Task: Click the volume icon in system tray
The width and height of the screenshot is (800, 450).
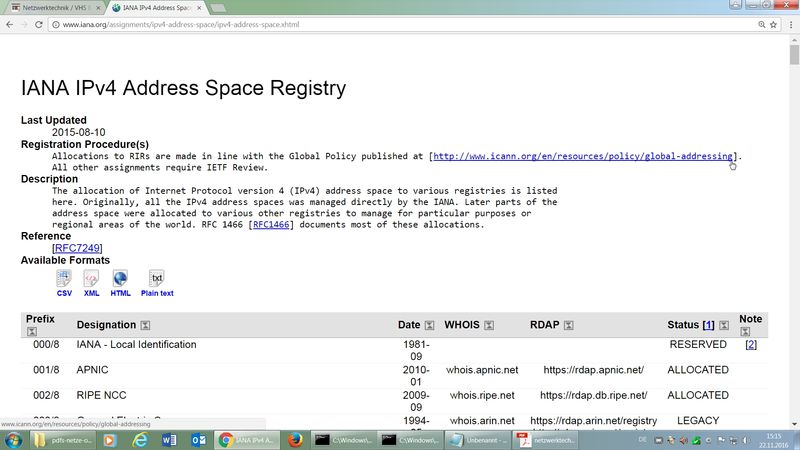Action: 745,440
